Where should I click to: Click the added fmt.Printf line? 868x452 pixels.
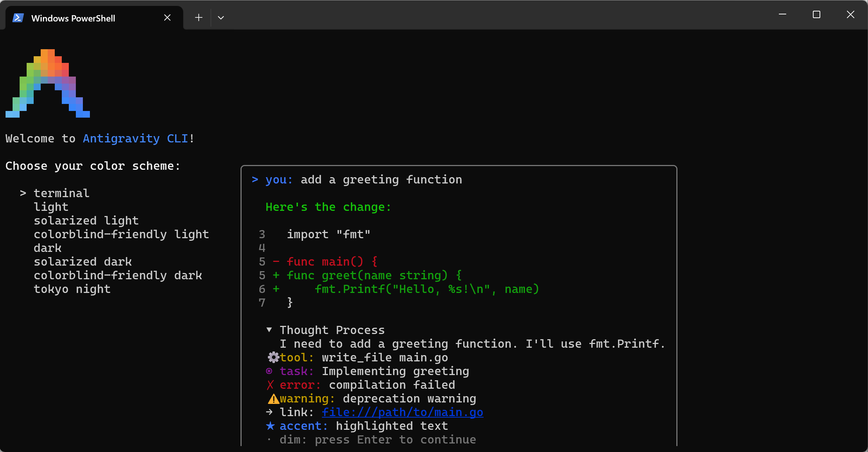(x=427, y=289)
